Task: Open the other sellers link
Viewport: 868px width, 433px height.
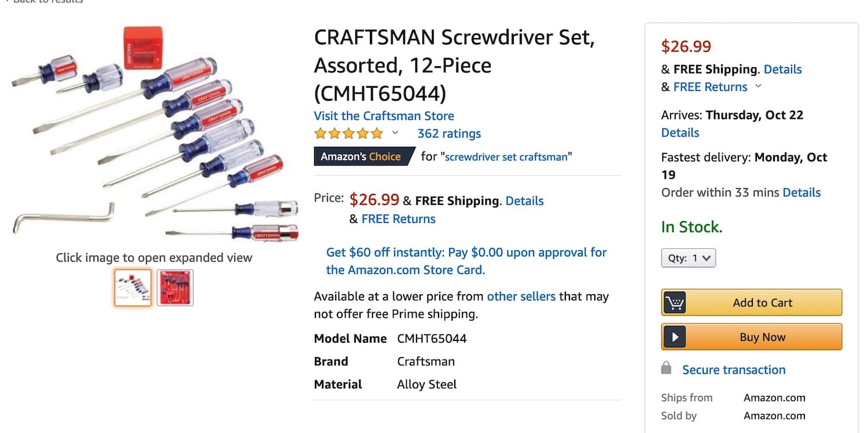Action: pyautogui.click(x=521, y=296)
